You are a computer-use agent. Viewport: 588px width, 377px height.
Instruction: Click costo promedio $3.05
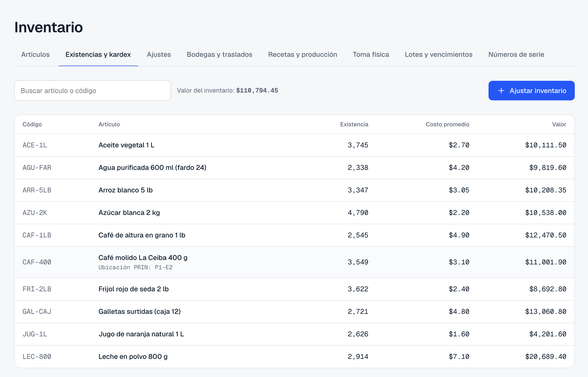459,190
